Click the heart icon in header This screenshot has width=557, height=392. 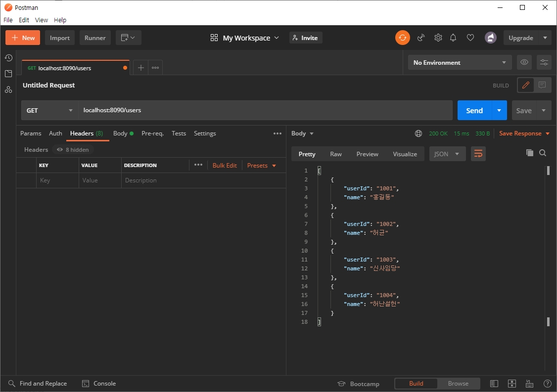470,38
